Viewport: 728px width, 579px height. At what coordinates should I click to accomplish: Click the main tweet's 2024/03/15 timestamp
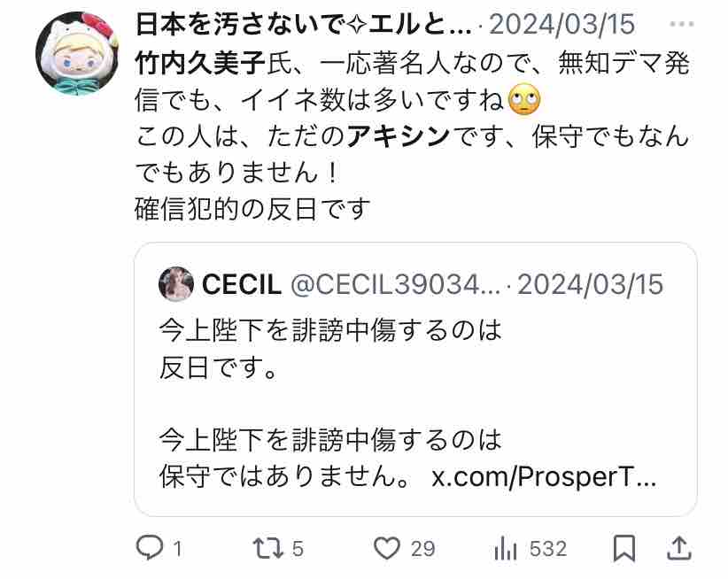[561, 25]
